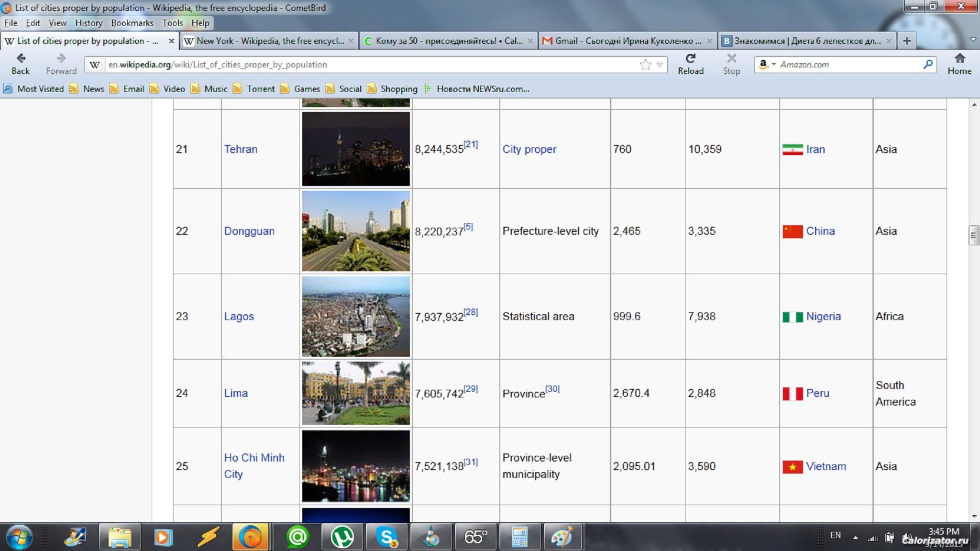980x551 pixels.
Task: Click the page scrollbar thumb
Action: point(973,235)
